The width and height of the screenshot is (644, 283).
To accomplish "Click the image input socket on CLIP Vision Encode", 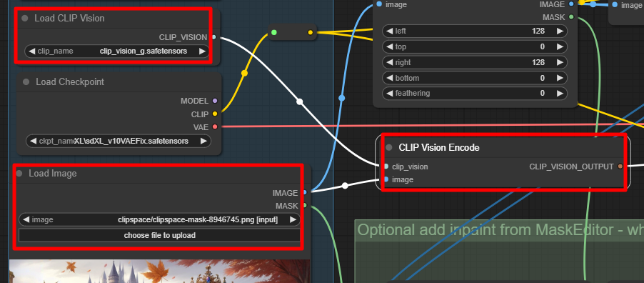I will click(x=386, y=179).
